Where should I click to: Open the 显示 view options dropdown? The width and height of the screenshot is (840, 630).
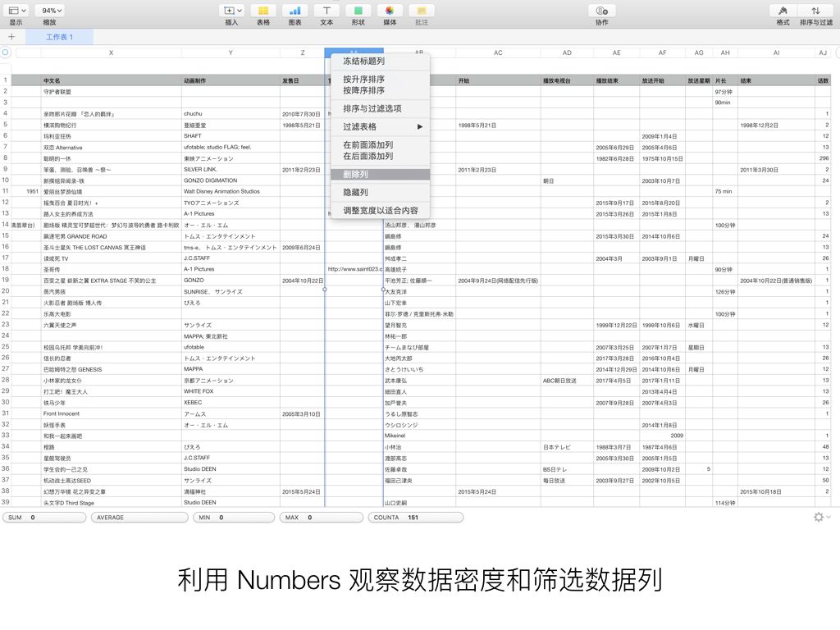pyautogui.click(x=17, y=11)
